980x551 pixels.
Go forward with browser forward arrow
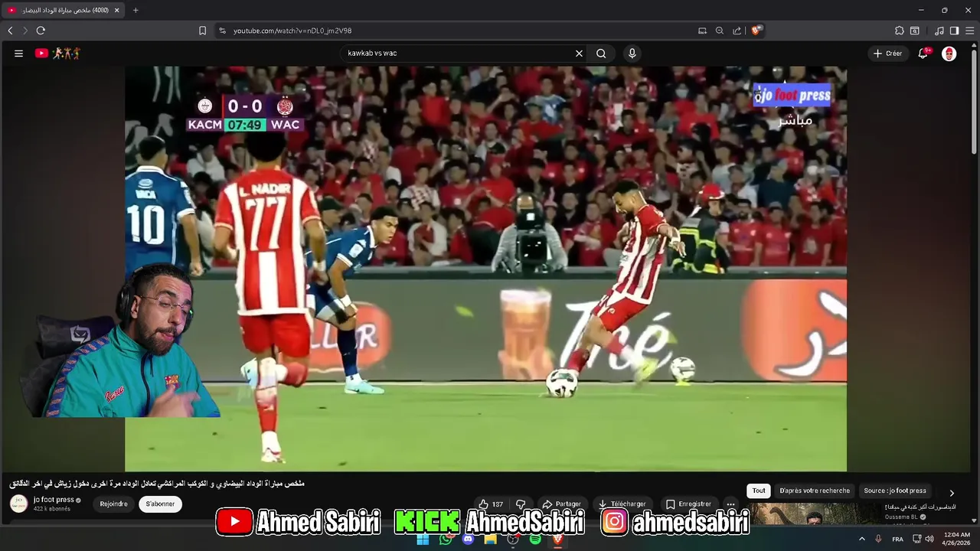24,31
